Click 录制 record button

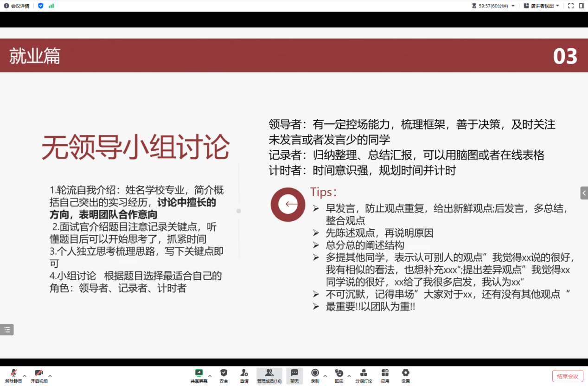[315, 375]
